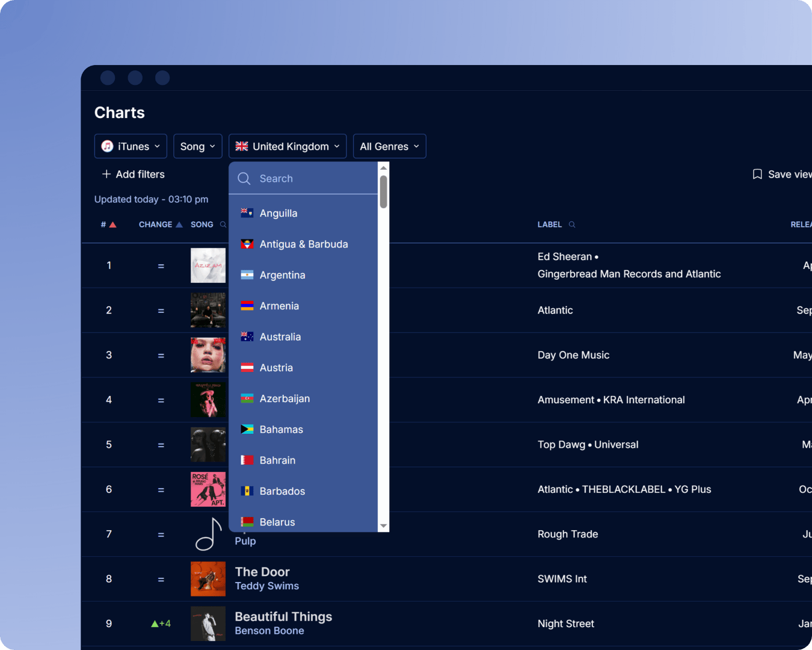Select Australia from the country list
812x650 pixels.
click(x=280, y=336)
